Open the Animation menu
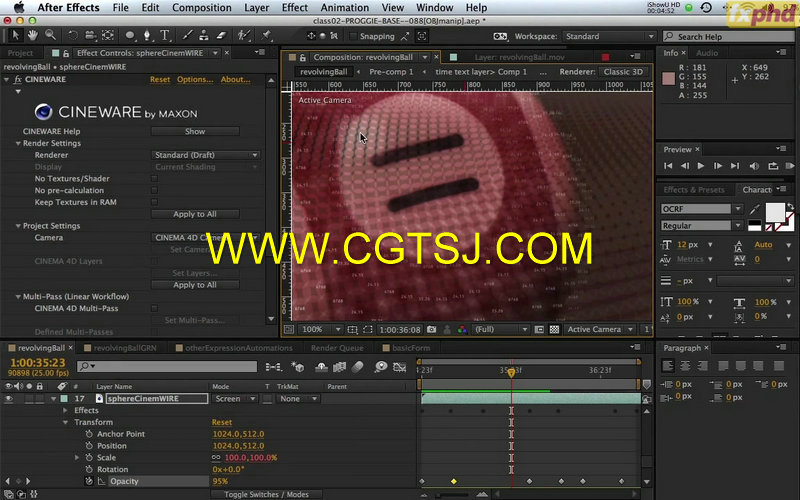Viewport: 800px width, 500px height. (x=344, y=8)
